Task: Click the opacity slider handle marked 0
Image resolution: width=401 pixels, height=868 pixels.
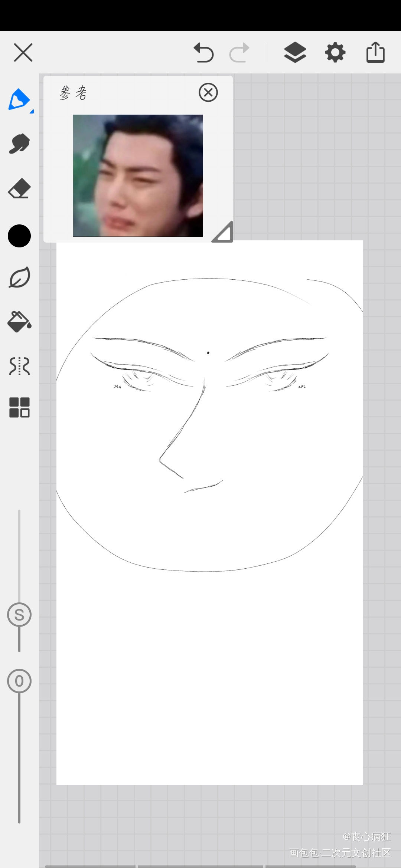Action: (19, 681)
